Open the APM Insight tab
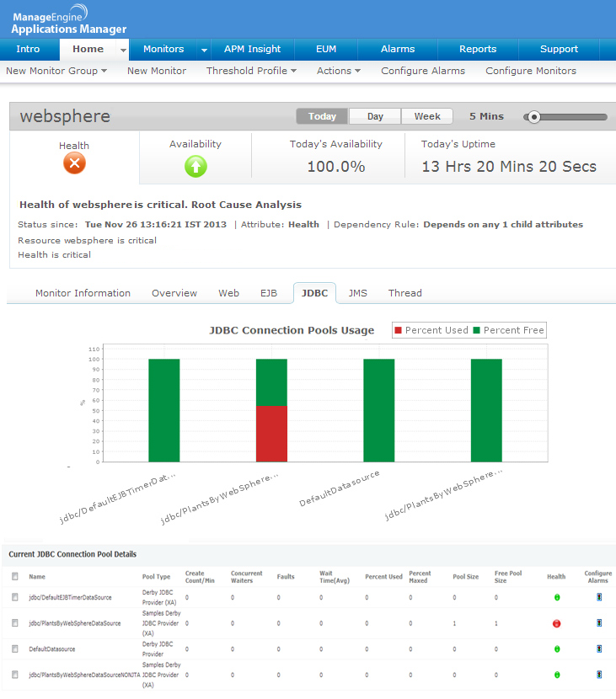Viewport: 616px width, 699px height. [x=253, y=49]
